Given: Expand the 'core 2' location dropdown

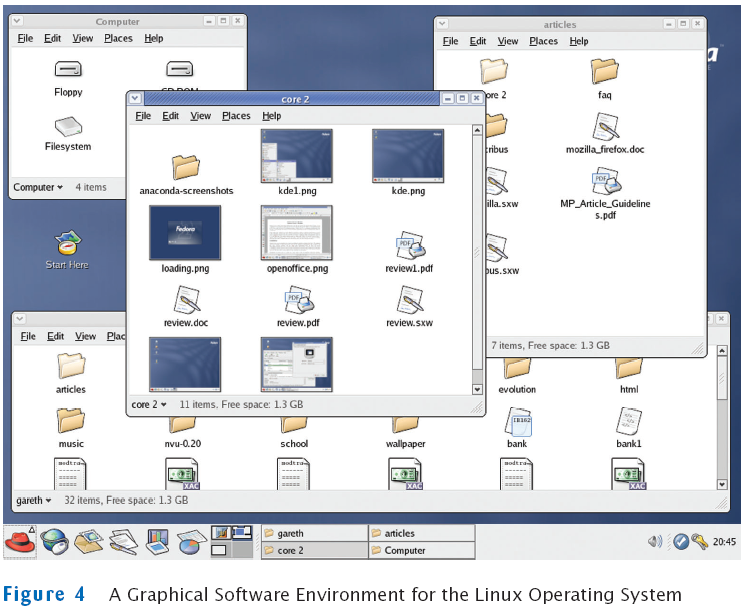Looking at the screenshot, I should point(149,405).
